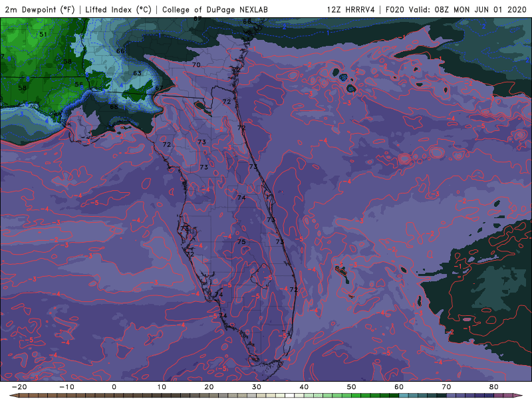
Task: Click the dewpoint value '68' on map
Action: tap(114, 106)
